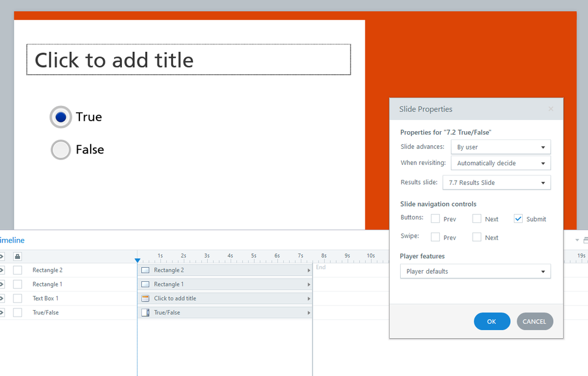Viewport: 588px width, 376px height.
Task: Select Rectangle 1 in timeline list
Action: (x=47, y=284)
